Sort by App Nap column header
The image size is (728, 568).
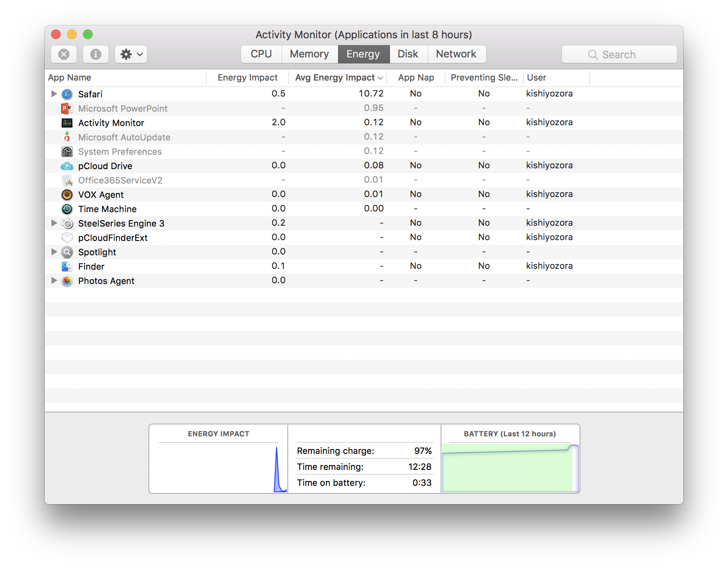[416, 78]
